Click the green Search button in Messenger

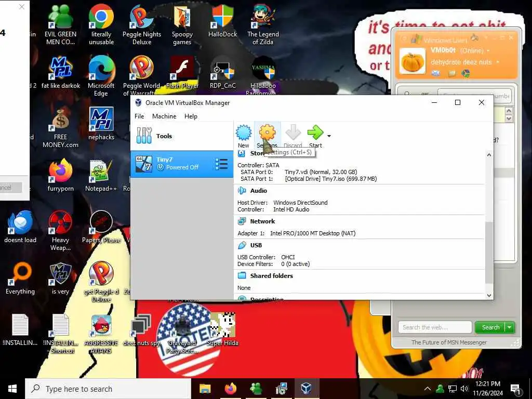tap(490, 327)
